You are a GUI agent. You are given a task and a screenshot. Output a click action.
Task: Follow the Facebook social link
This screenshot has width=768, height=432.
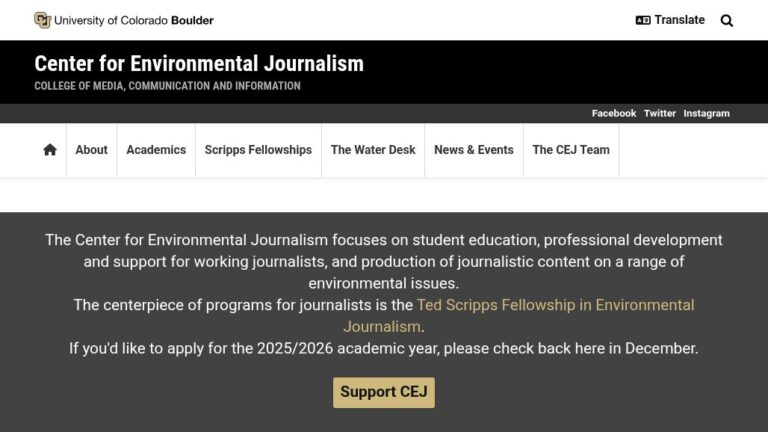(614, 113)
